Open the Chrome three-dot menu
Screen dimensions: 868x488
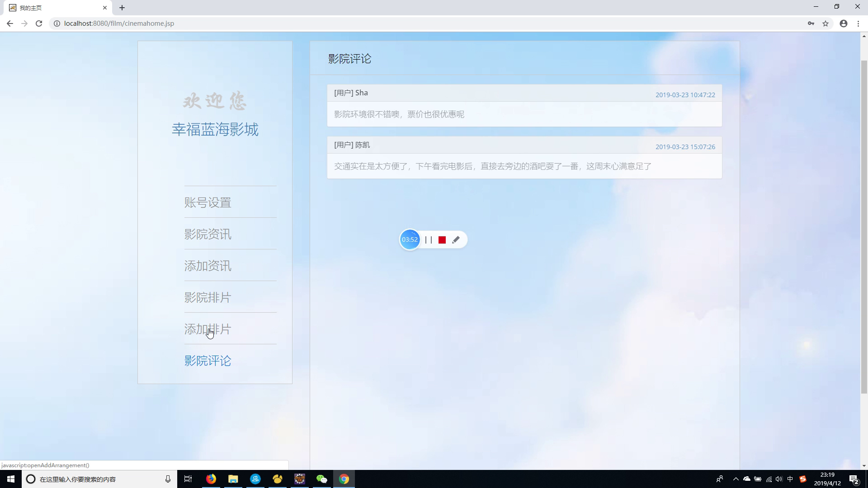click(858, 23)
